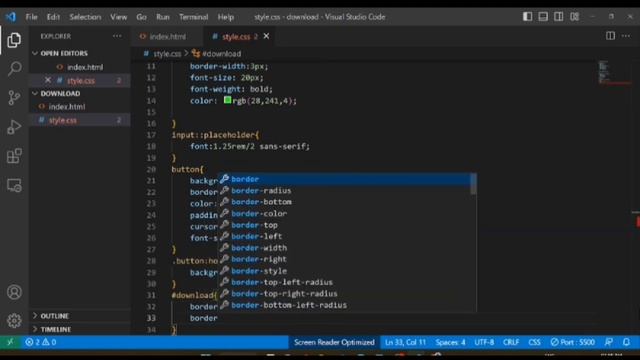Click Port : 5500 Live Server status

pyautogui.click(x=572, y=342)
